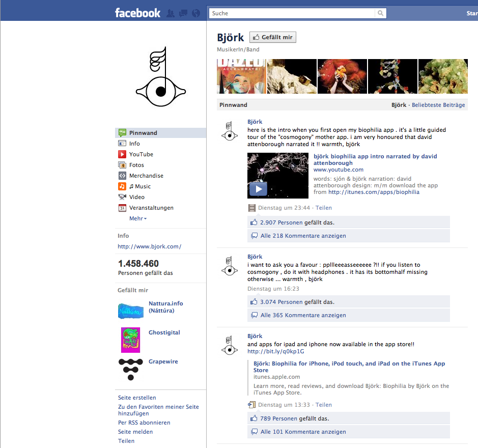Viewport: 478px width, 448px height.
Task: Open the biophilia app intro video title link
Action: [375, 160]
